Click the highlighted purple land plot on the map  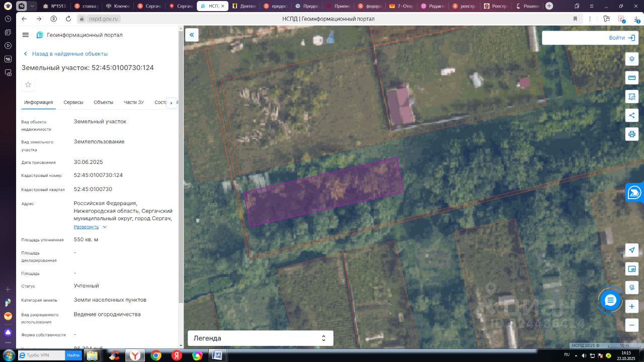324,192
